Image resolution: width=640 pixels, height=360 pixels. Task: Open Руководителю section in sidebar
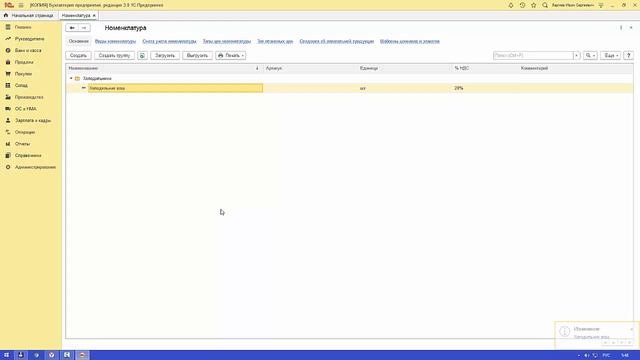pos(29,39)
